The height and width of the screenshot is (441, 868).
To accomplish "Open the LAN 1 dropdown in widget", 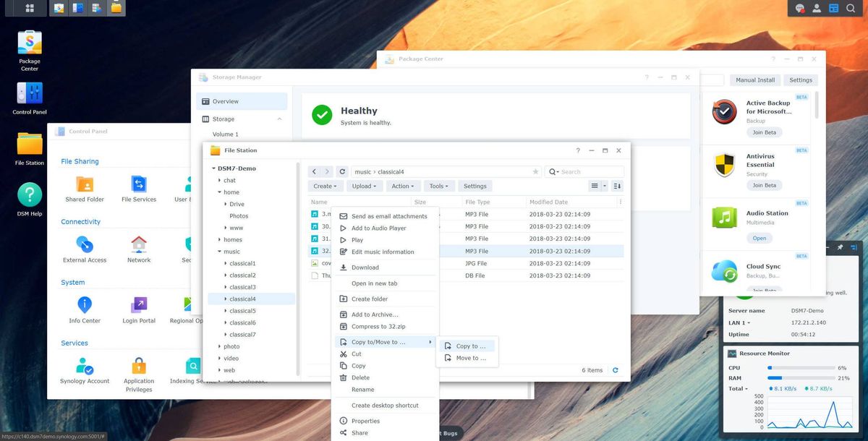I will pyautogui.click(x=739, y=322).
